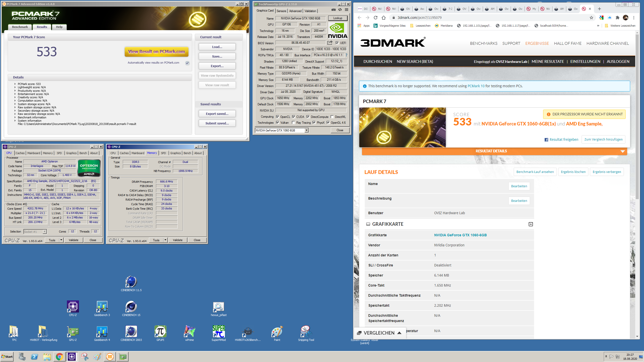Open the GPU selection dropdown in GPU-Z
This screenshot has width=644, height=362.
pyautogui.click(x=306, y=130)
